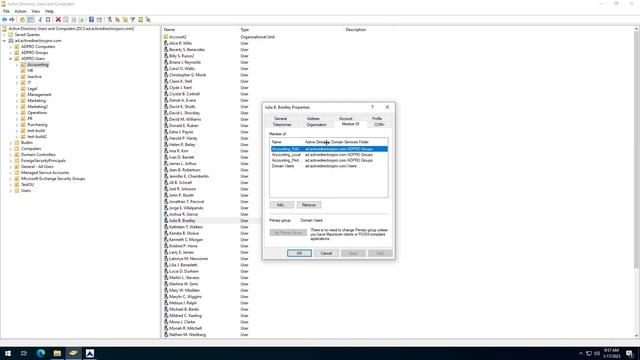Click the Saved Queries folder icon

(11, 35)
